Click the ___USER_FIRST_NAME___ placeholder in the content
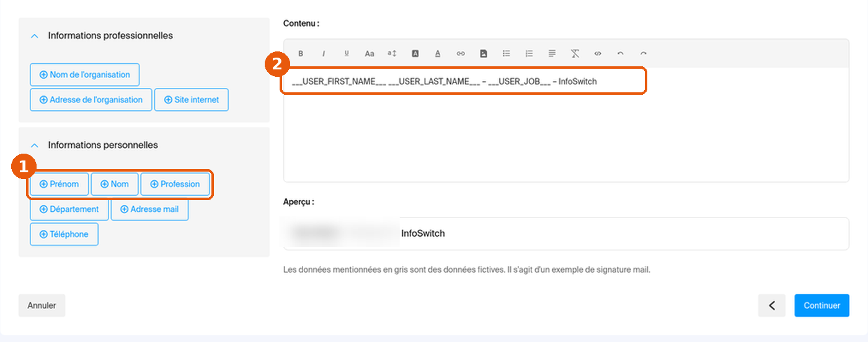Image resolution: width=868 pixels, height=342 pixels. 339,81
